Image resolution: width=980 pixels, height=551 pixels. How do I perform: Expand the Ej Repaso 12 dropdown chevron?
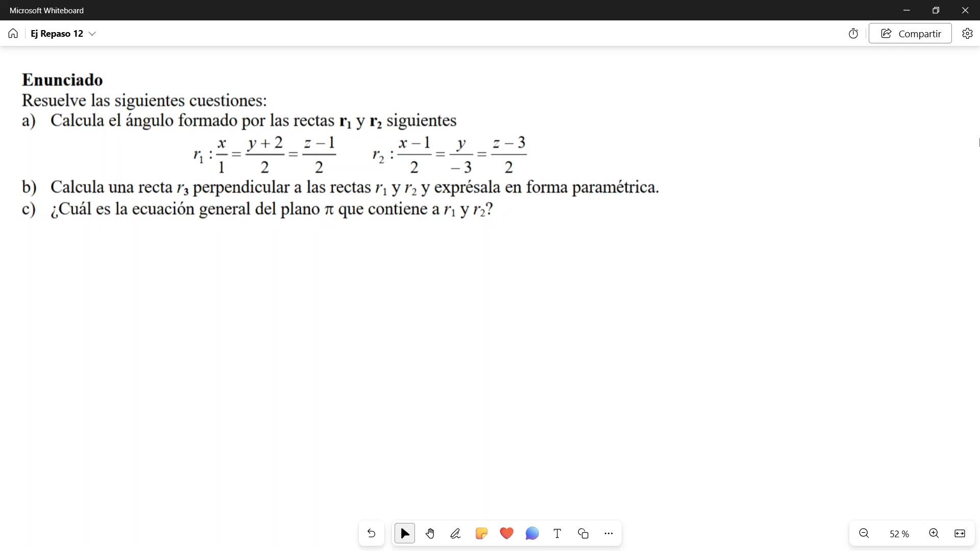[92, 34]
